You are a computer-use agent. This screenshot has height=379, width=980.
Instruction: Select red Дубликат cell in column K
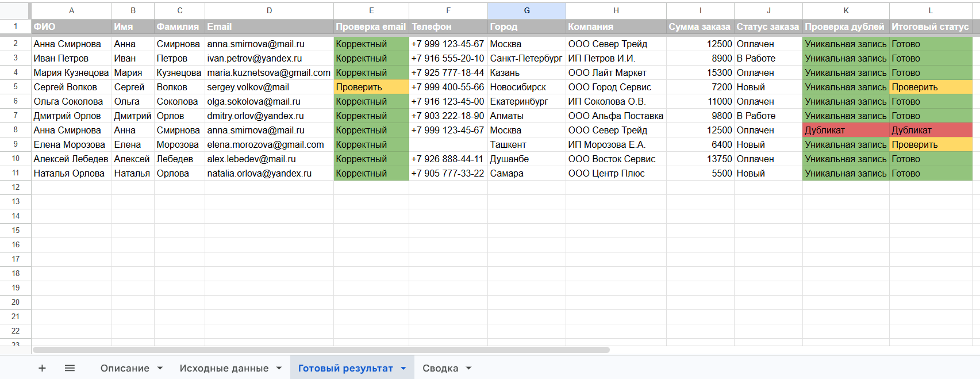846,130
